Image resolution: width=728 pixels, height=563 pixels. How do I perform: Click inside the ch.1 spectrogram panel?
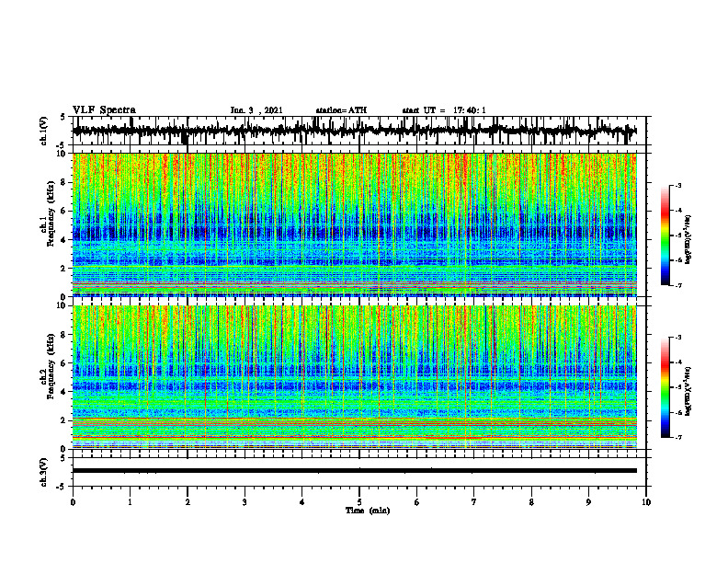pos(355,224)
